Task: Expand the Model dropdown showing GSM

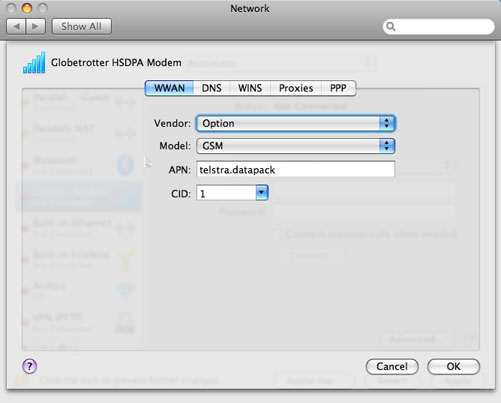Action: [296, 146]
